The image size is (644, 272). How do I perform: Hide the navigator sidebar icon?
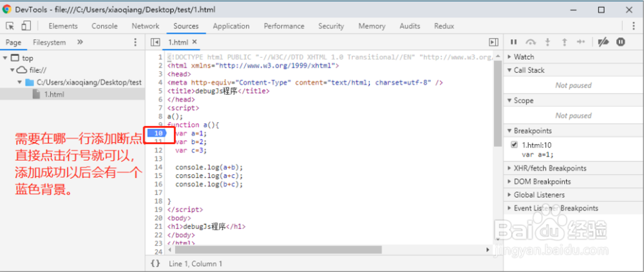click(x=155, y=42)
